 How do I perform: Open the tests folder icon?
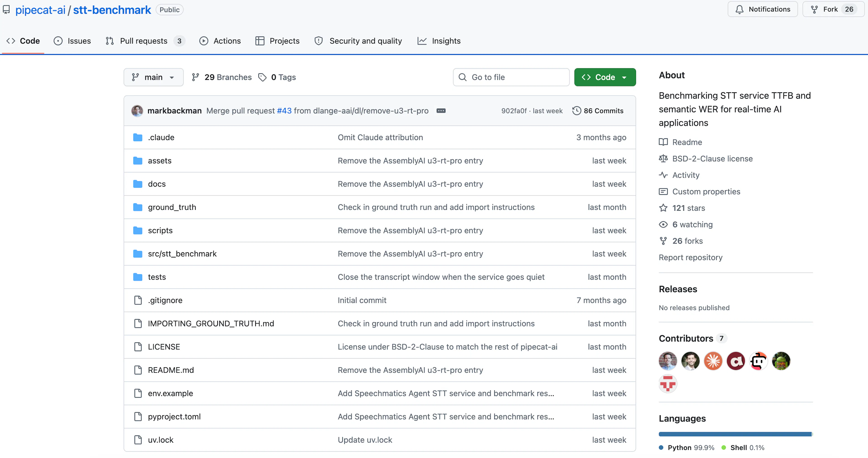137,277
